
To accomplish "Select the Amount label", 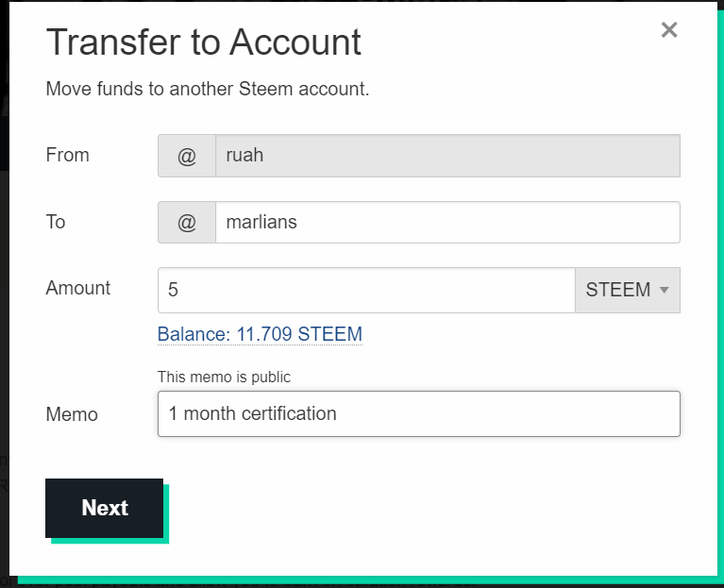I will click(x=77, y=288).
